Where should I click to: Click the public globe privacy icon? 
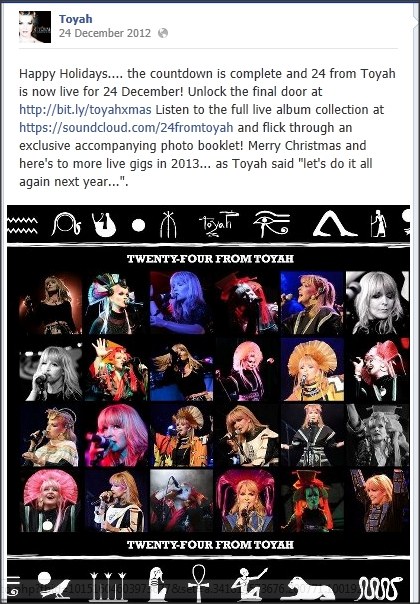(x=163, y=33)
